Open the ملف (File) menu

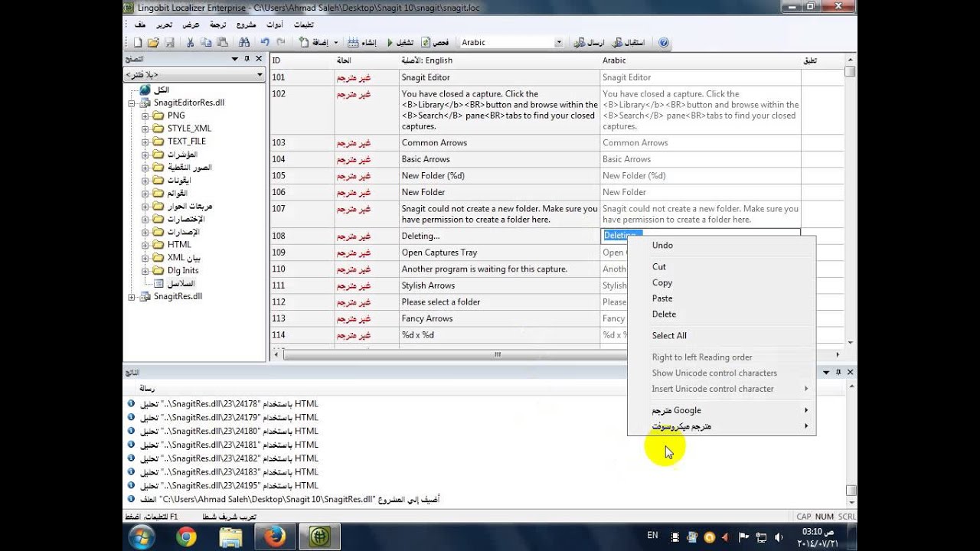click(x=140, y=24)
